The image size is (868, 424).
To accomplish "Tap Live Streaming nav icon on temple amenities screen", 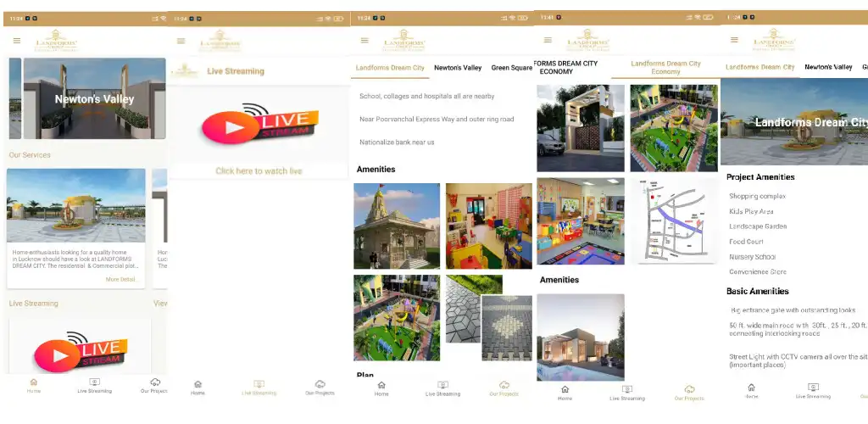I will coord(442,385).
